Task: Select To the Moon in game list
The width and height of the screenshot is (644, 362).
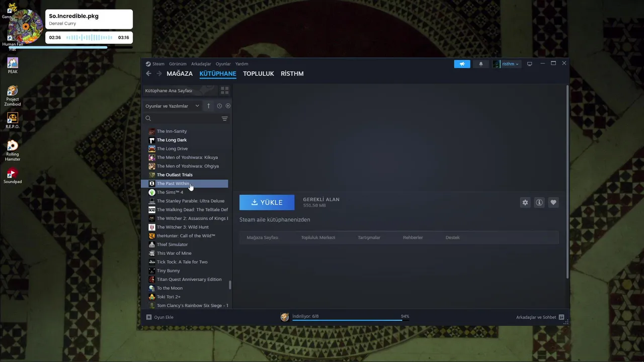Action: pyautogui.click(x=185, y=288)
